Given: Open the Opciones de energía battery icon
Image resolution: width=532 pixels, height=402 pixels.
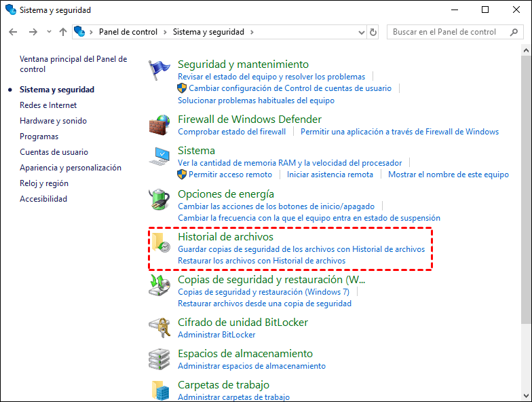Looking at the screenshot, I should point(159,200).
